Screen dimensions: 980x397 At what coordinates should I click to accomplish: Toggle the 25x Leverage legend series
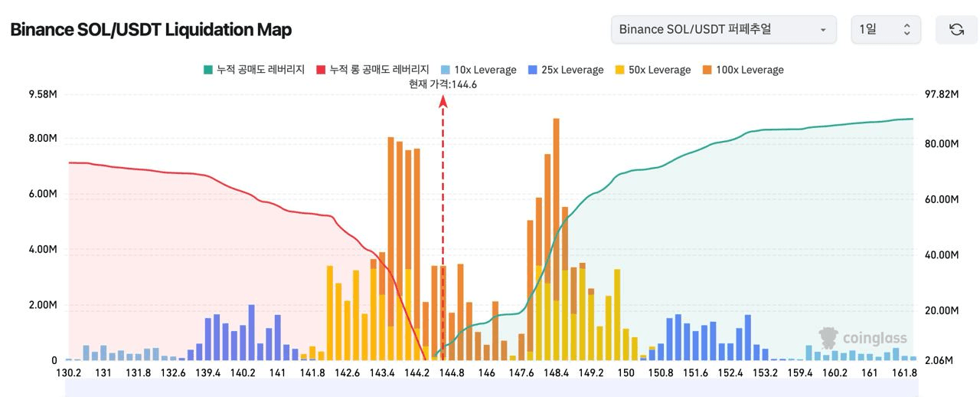[565, 70]
